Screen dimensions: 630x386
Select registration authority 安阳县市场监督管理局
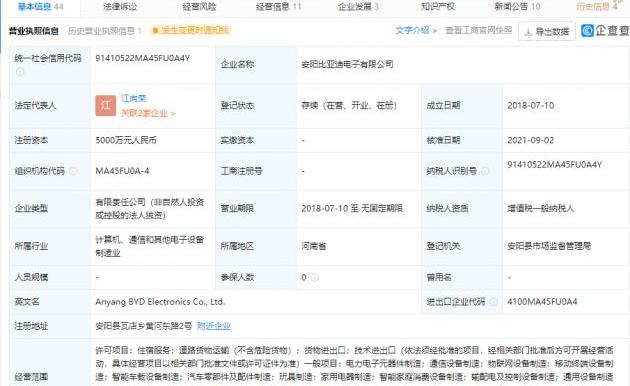click(x=549, y=246)
